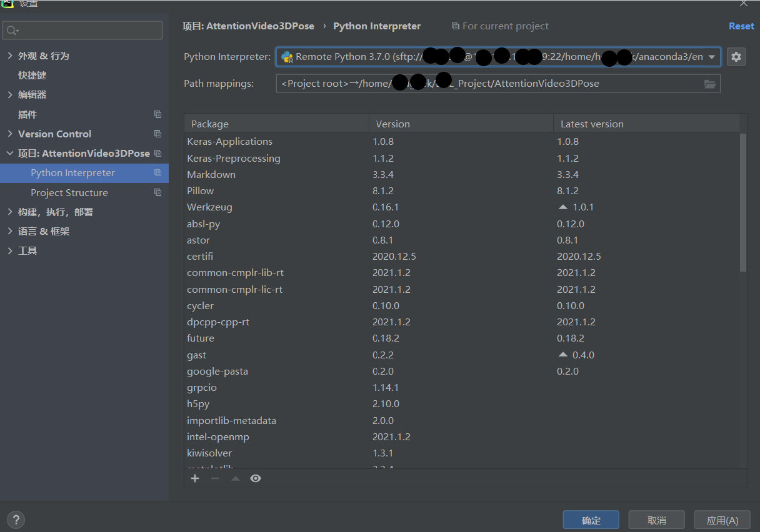Viewport: 760px width, 532px height.
Task: Click the 应用(A) button
Action: pyautogui.click(x=722, y=520)
